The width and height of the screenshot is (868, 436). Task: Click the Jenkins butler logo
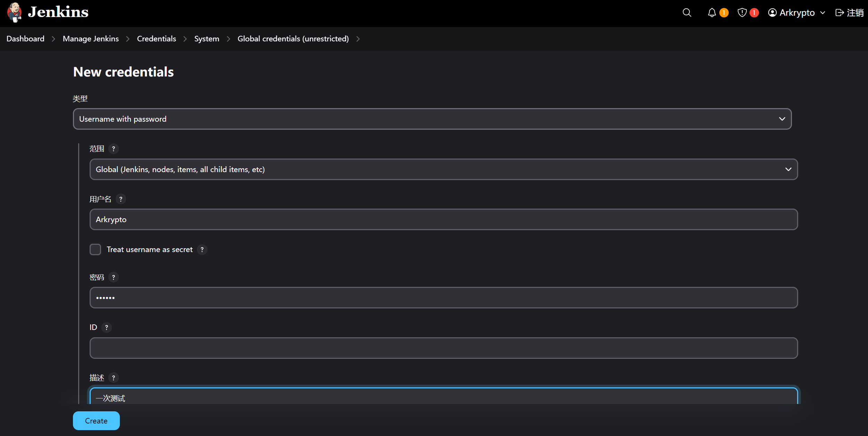(15, 13)
